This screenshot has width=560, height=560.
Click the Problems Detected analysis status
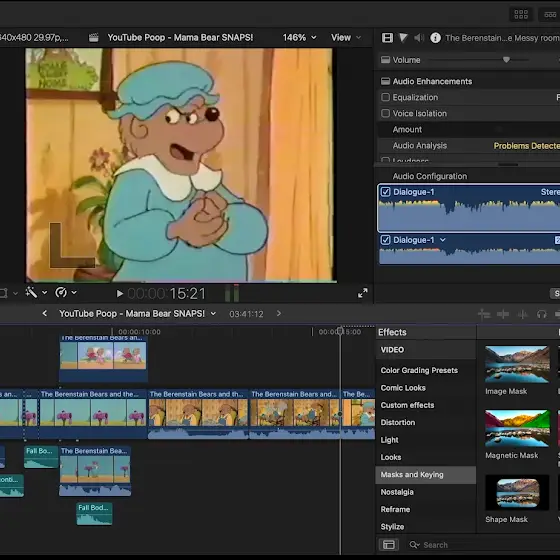(526, 146)
